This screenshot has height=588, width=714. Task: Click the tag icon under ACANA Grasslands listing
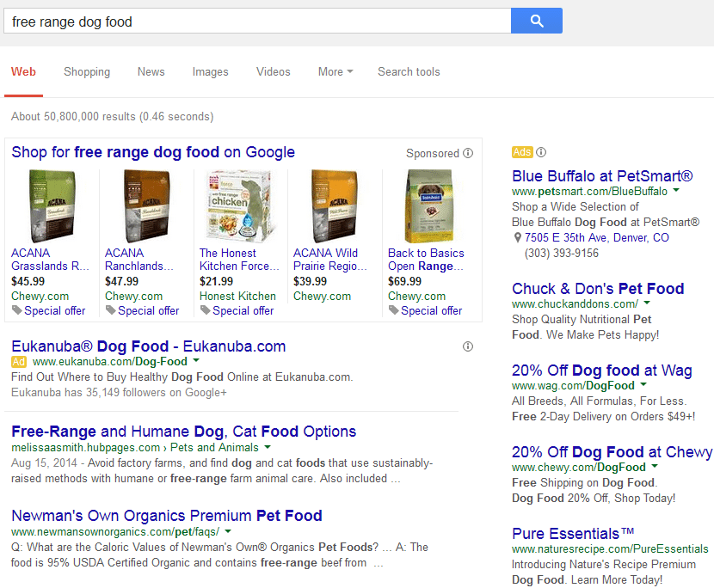(x=17, y=310)
